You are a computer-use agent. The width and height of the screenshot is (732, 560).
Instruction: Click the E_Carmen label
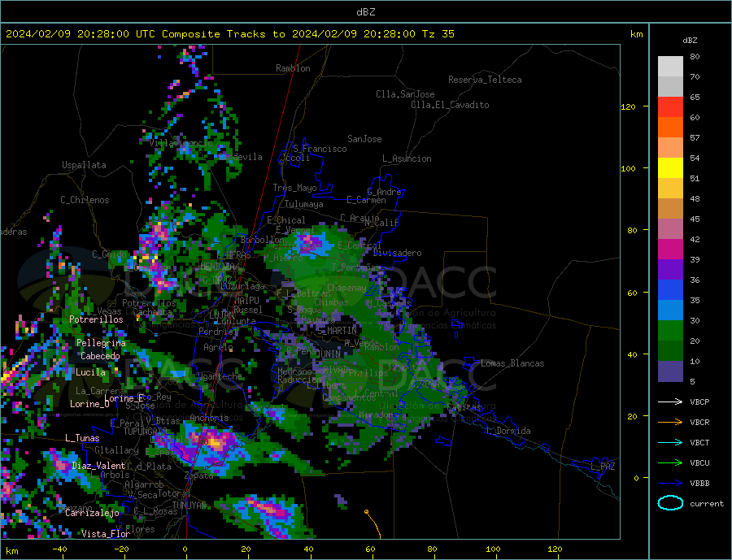click(367, 201)
